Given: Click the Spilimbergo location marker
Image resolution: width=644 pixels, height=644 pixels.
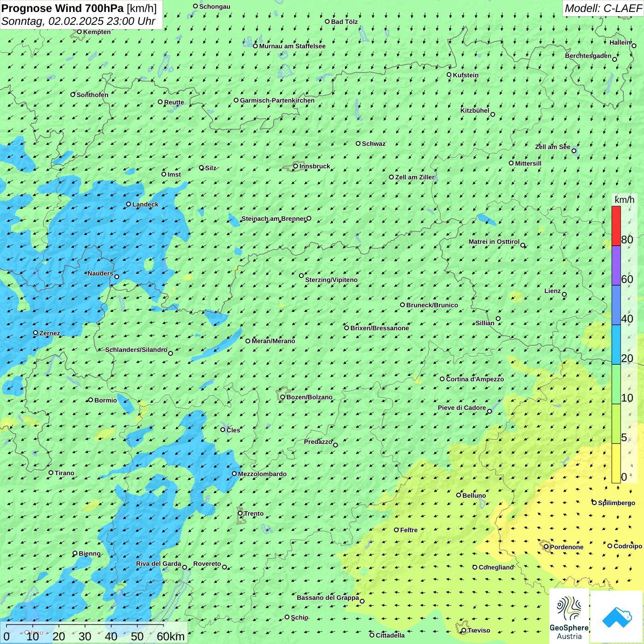Looking at the screenshot, I should point(594,503).
